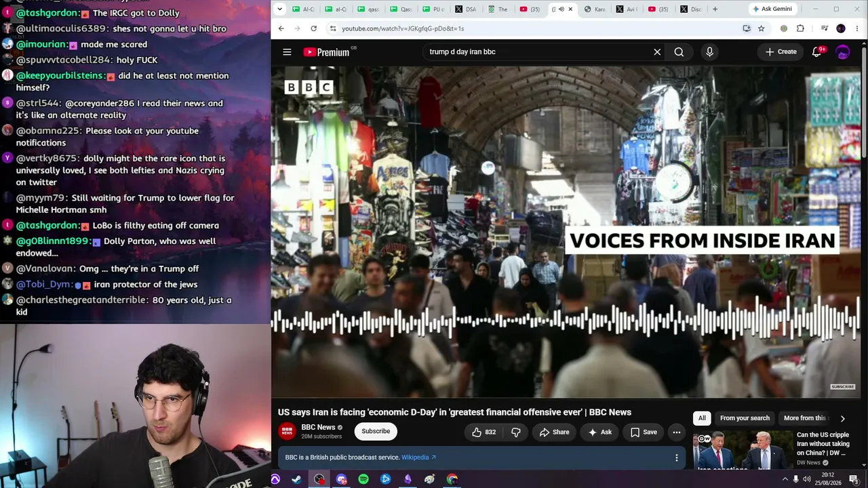Save the video to a playlist
The height and width of the screenshot is (488, 868).
(644, 432)
